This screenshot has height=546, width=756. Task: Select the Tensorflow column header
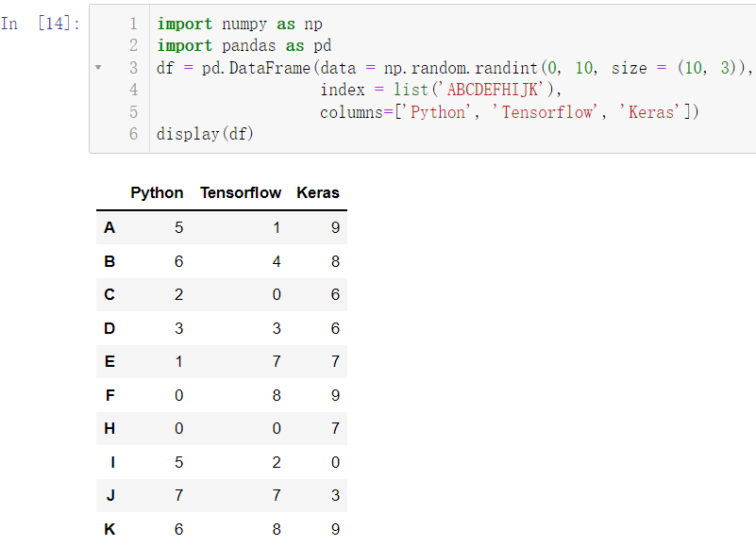pos(241,192)
